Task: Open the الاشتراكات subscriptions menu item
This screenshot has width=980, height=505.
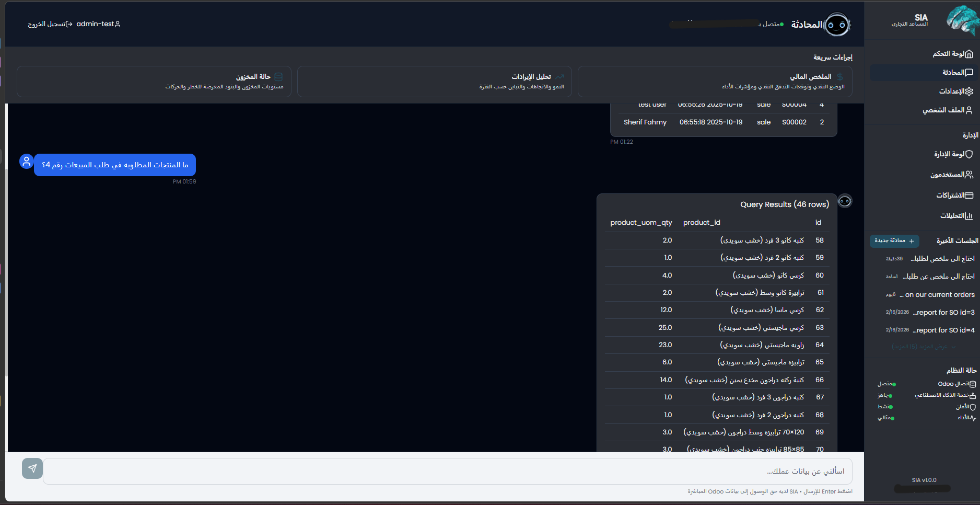Action: pyautogui.click(x=923, y=196)
